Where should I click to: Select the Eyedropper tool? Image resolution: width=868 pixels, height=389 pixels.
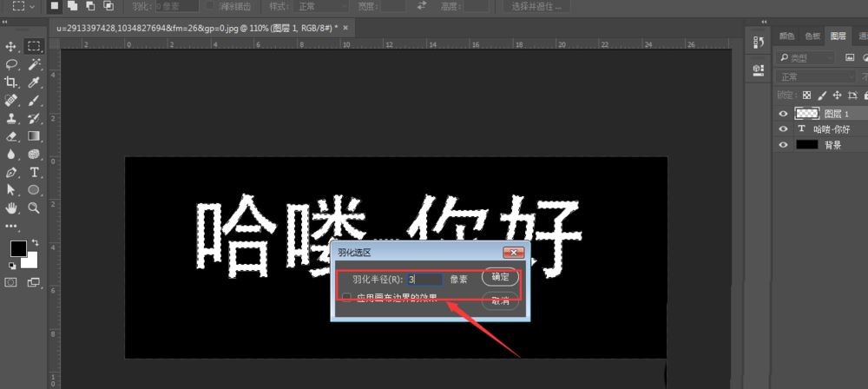pyautogui.click(x=34, y=82)
